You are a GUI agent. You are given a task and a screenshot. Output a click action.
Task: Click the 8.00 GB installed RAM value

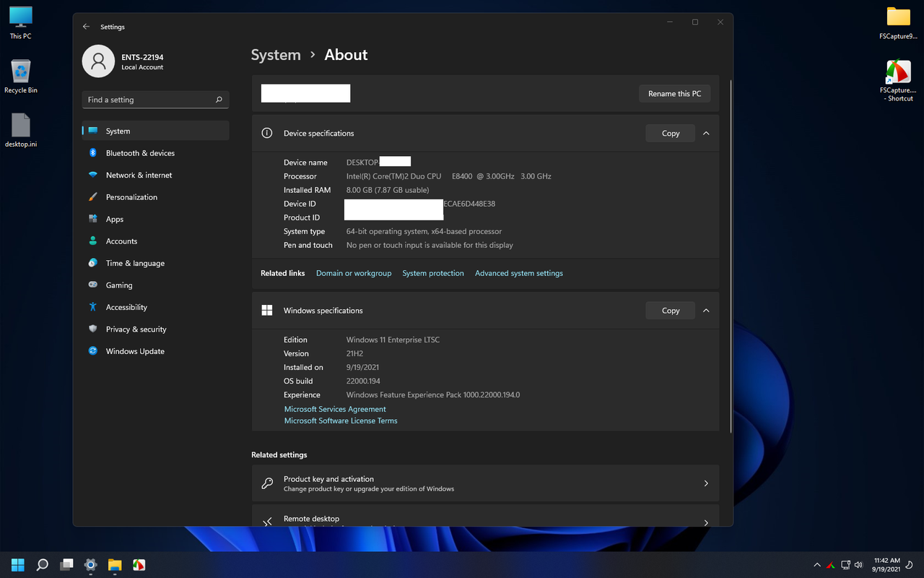[x=388, y=190]
